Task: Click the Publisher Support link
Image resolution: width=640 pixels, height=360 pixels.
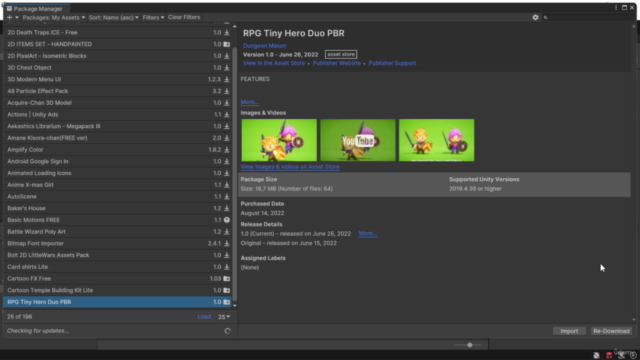Action: (392, 63)
